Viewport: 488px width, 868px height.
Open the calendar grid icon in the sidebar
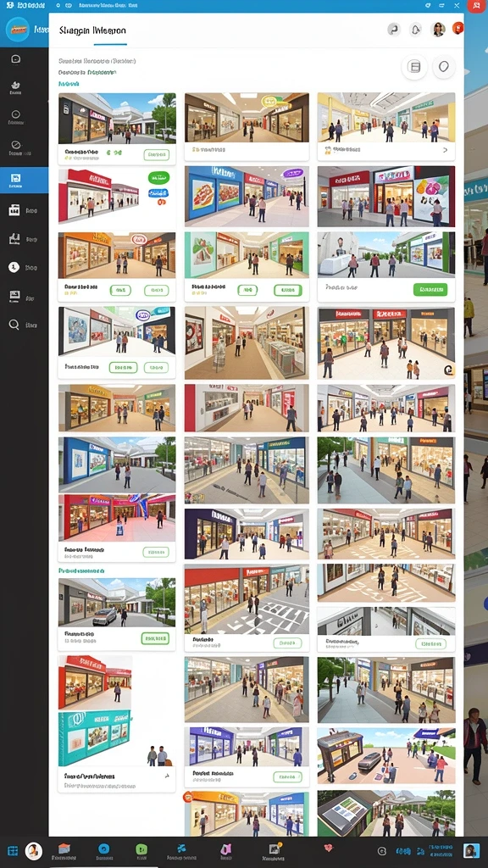(x=14, y=210)
